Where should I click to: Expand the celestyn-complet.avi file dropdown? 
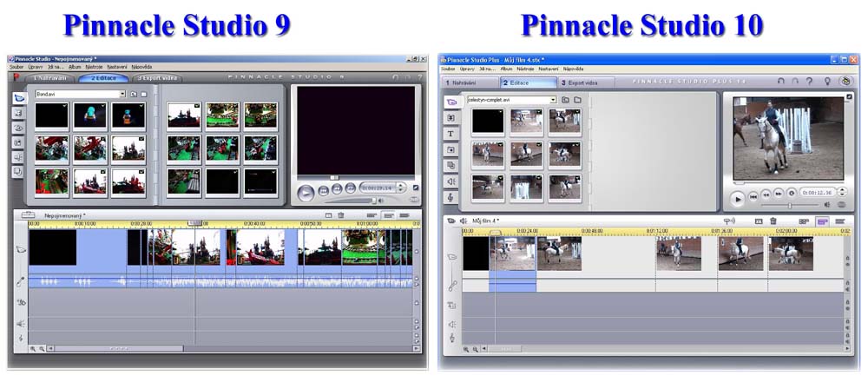point(552,100)
